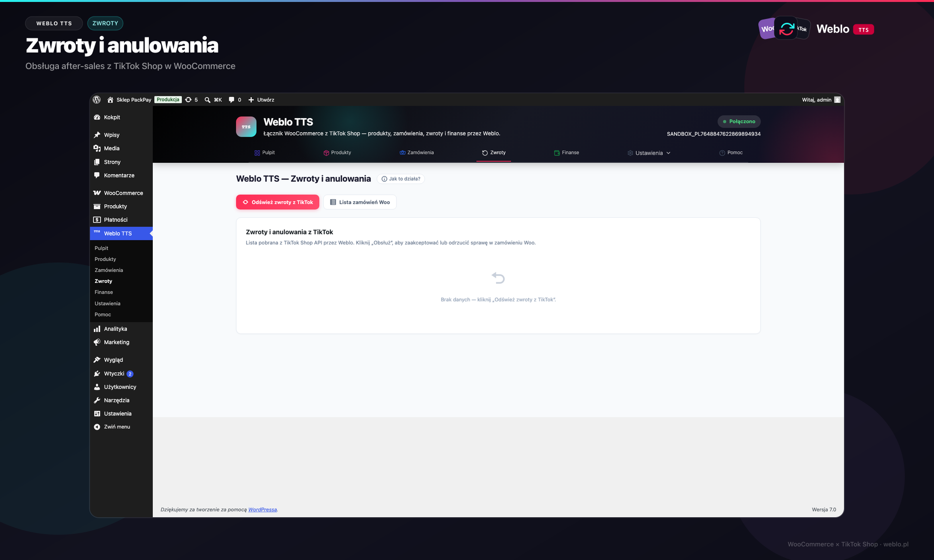Click the Wtyczki plug icon
The image size is (934, 560).
(x=97, y=374)
